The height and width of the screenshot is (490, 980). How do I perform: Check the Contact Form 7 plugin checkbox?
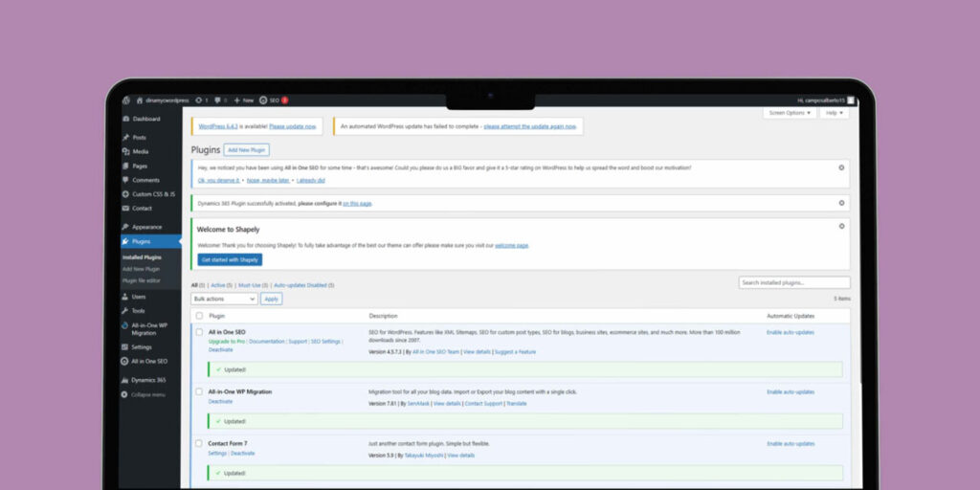(x=199, y=444)
